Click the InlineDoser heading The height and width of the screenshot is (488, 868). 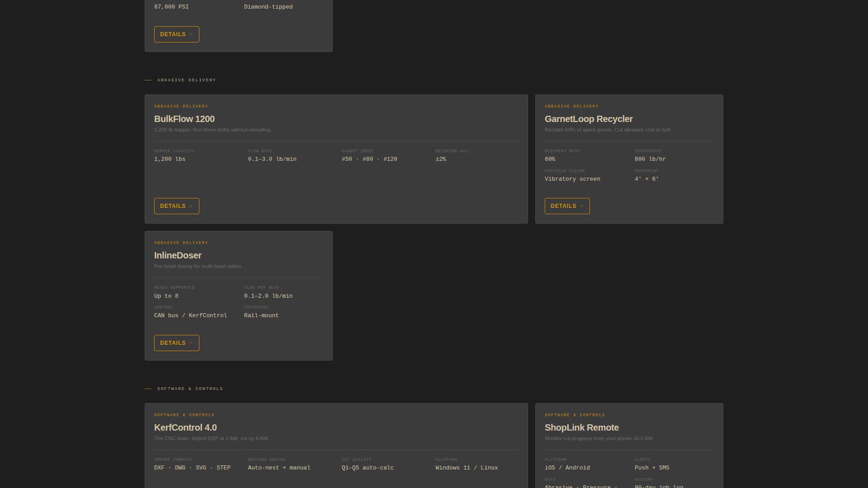178,255
